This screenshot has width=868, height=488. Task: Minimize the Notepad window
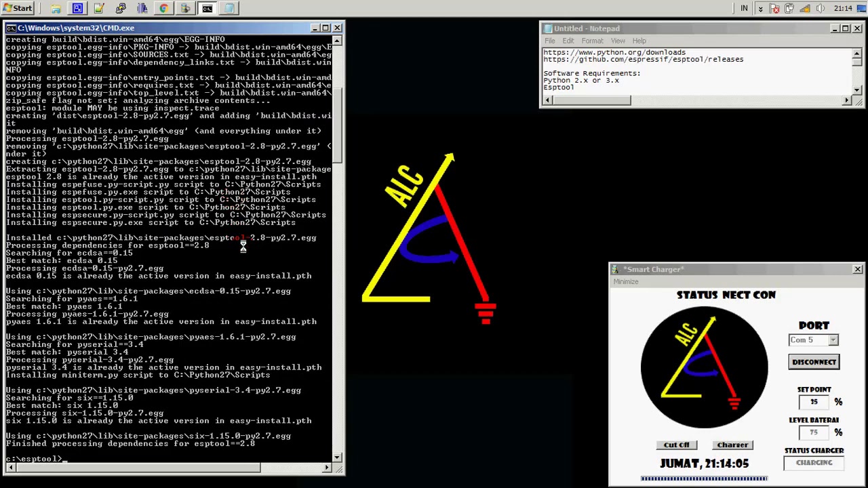835,28
